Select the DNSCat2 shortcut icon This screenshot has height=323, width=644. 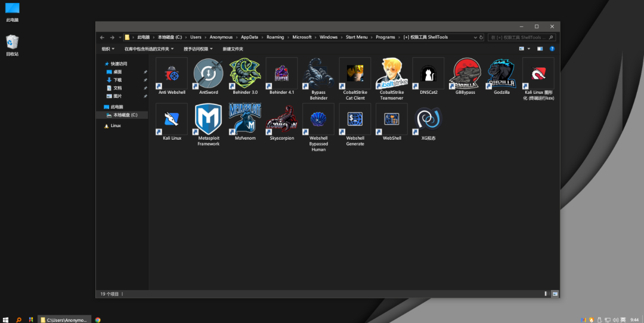click(x=428, y=73)
